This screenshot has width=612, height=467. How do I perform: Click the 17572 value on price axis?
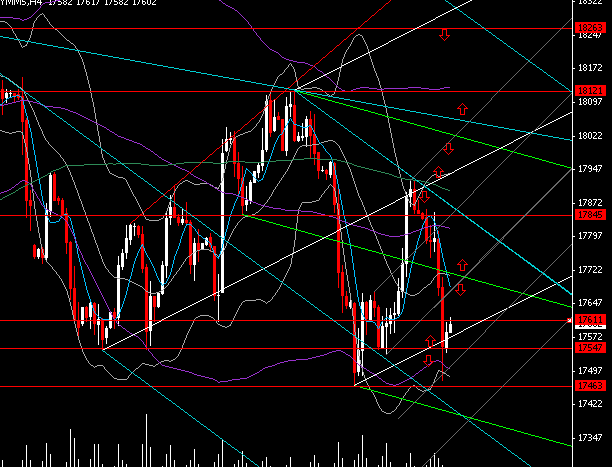tap(590, 337)
